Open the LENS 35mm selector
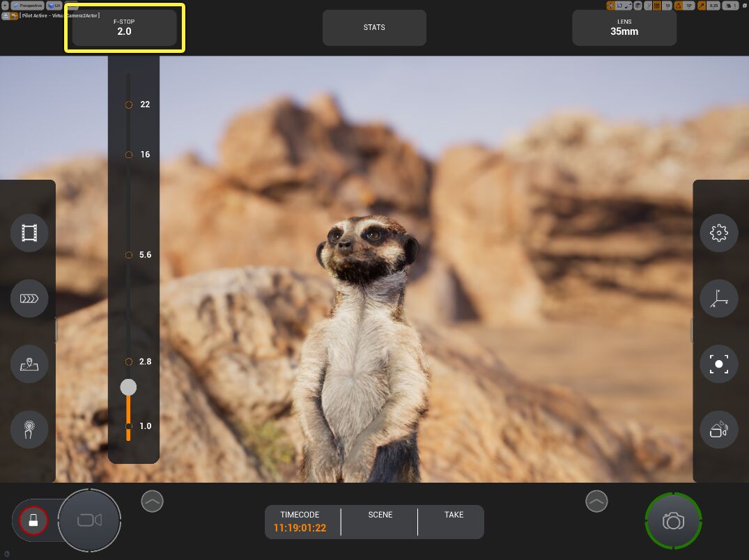 click(x=624, y=28)
